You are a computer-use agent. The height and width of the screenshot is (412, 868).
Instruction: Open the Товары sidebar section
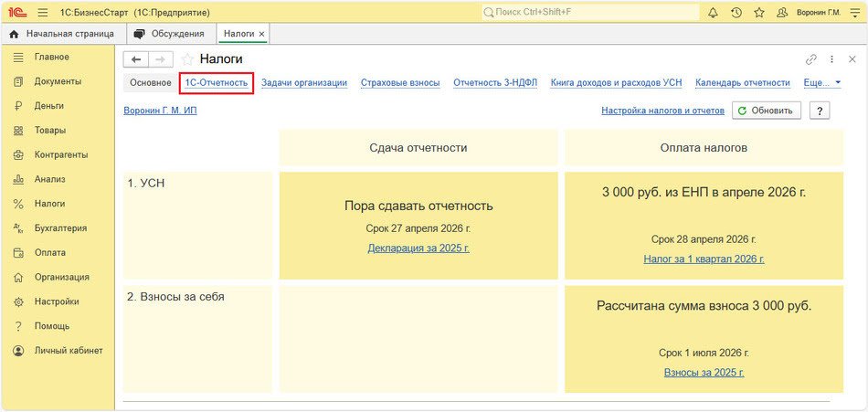50,131
